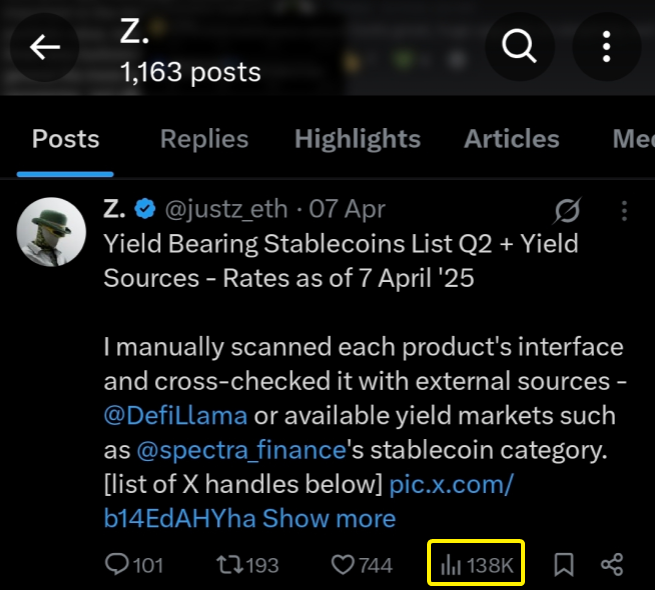
Task: Open post options three-dot menu
Action: point(625,210)
